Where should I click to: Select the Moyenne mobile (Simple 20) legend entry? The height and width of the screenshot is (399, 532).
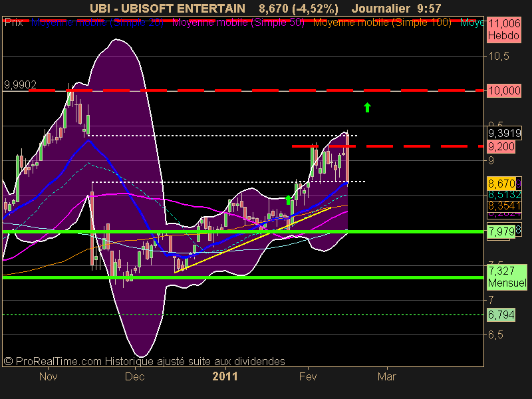pyautogui.click(x=97, y=23)
